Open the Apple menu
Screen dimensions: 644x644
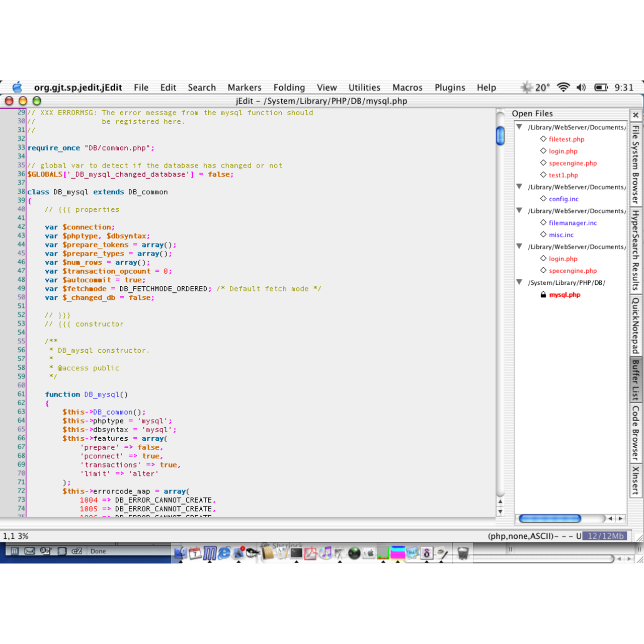point(17,88)
